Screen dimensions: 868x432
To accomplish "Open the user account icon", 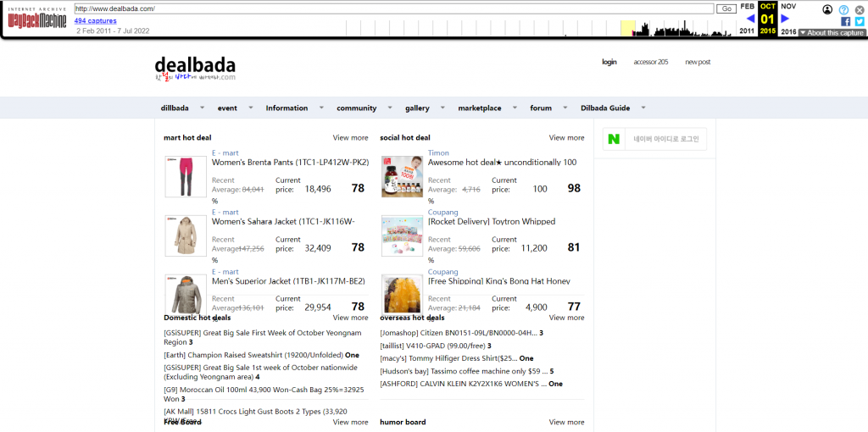I will (827, 9).
